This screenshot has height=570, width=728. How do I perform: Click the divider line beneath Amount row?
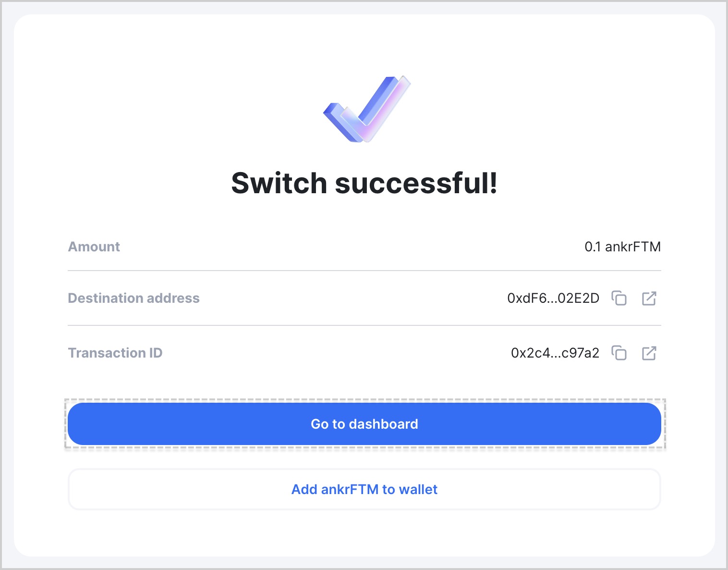click(364, 271)
